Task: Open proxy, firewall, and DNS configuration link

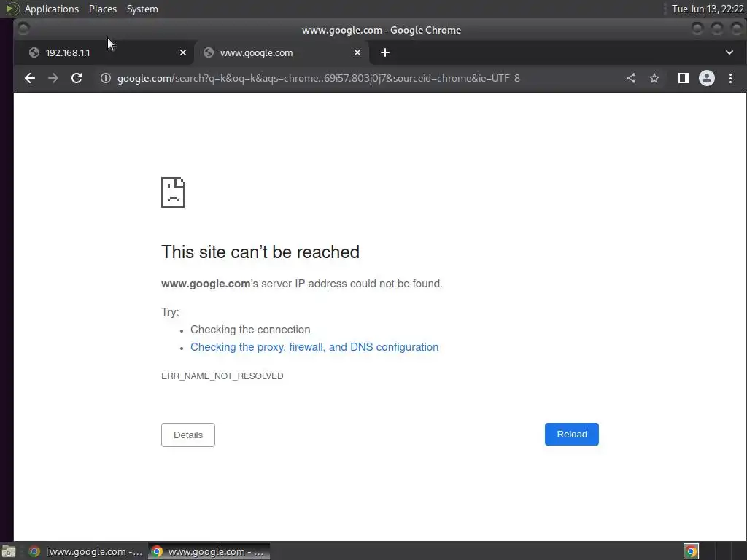Action: pos(314,347)
